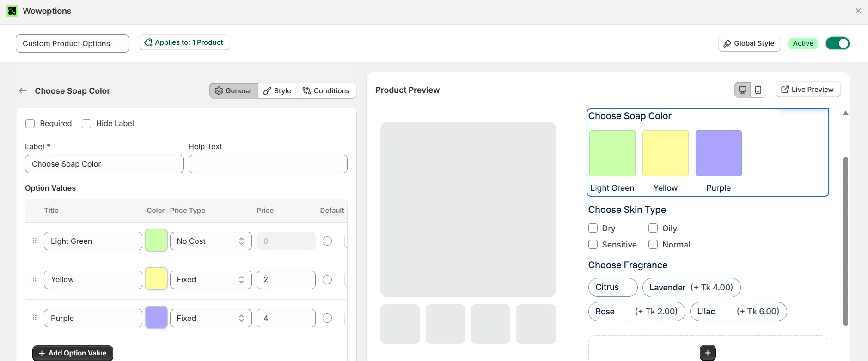The width and height of the screenshot is (868, 361).
Task: Click the Wowoptions app logo
Action: click(12, 11)
